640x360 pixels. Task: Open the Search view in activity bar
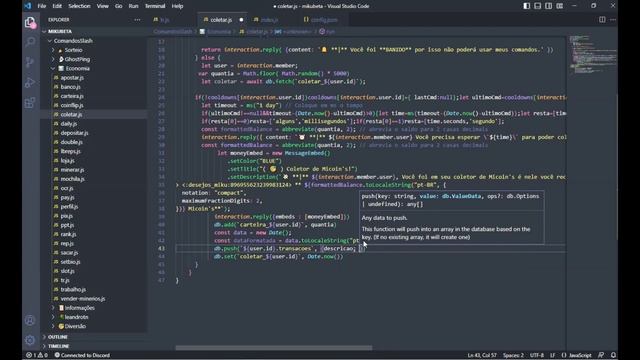[x=30, y=42]
